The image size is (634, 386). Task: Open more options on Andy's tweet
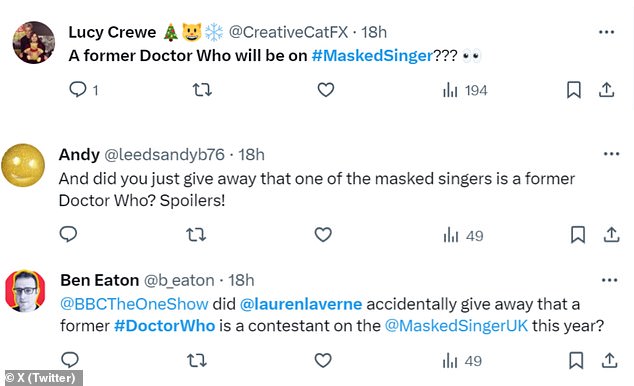click(x=611, y=154)
